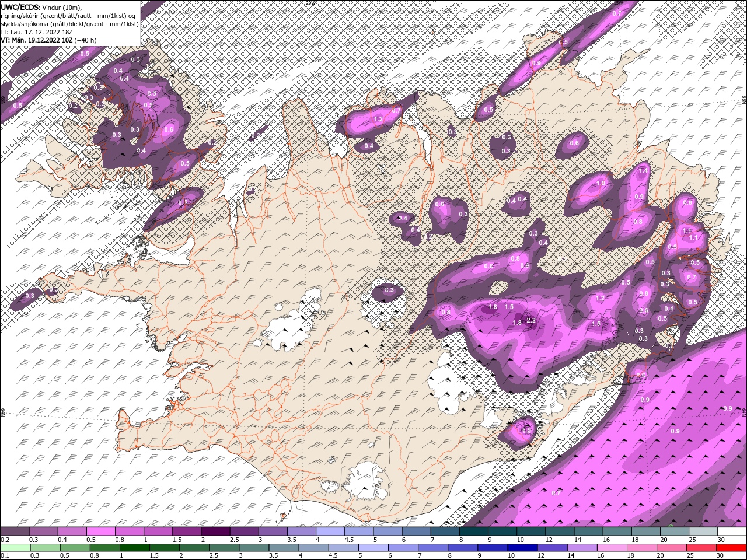This screenshot has height=560, width=747.
Task: Pick lower legend swatch between 8 and 9
Action: [463, 548]
